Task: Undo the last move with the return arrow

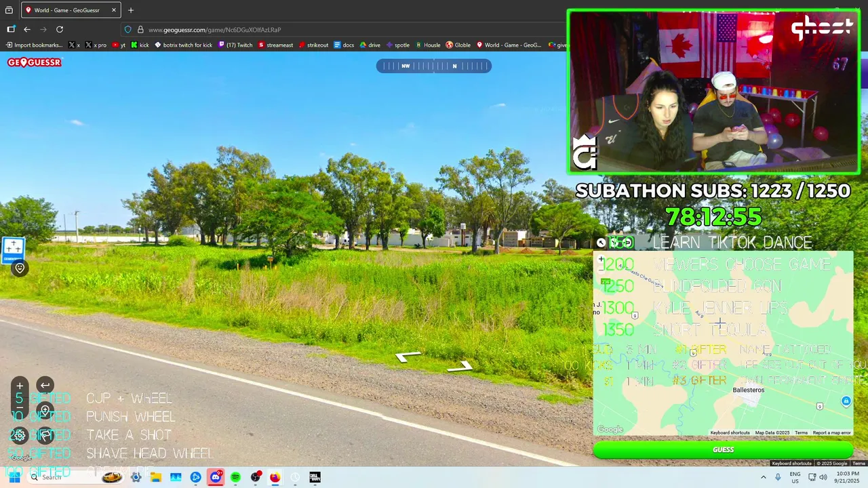Action: (45, 386)
